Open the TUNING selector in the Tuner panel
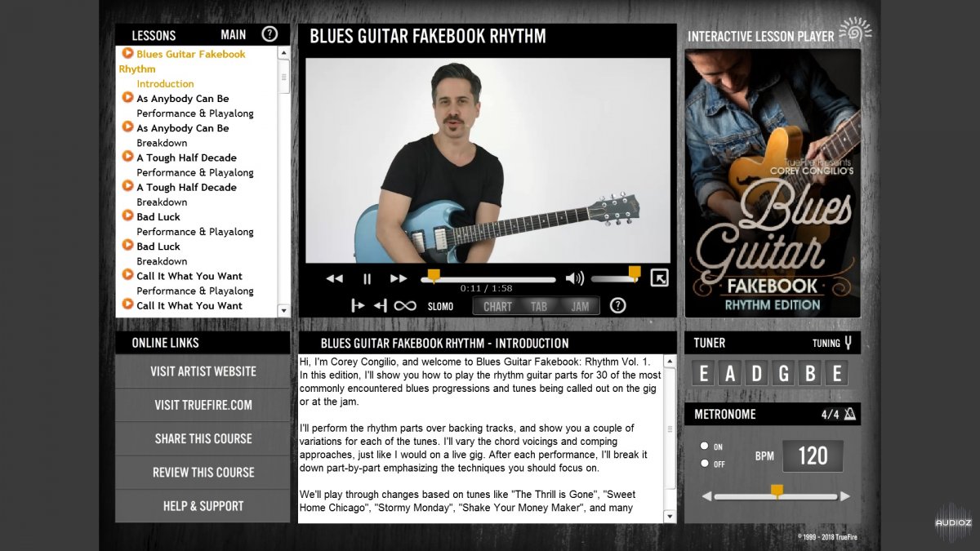Screen dimensions: 980x551 click(x=826, y=344)
